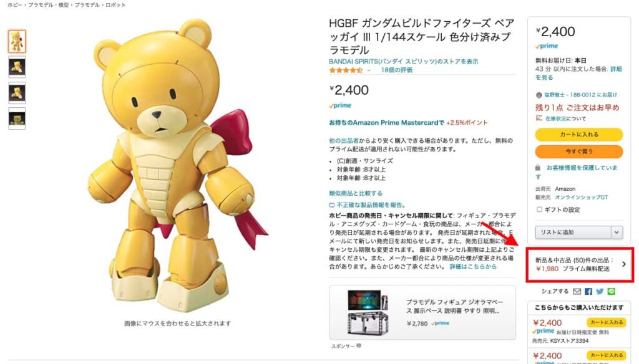Open the リストに追加 dropdown arrow
The height and width of the screenshot is (364, 639).
(617, 232)
